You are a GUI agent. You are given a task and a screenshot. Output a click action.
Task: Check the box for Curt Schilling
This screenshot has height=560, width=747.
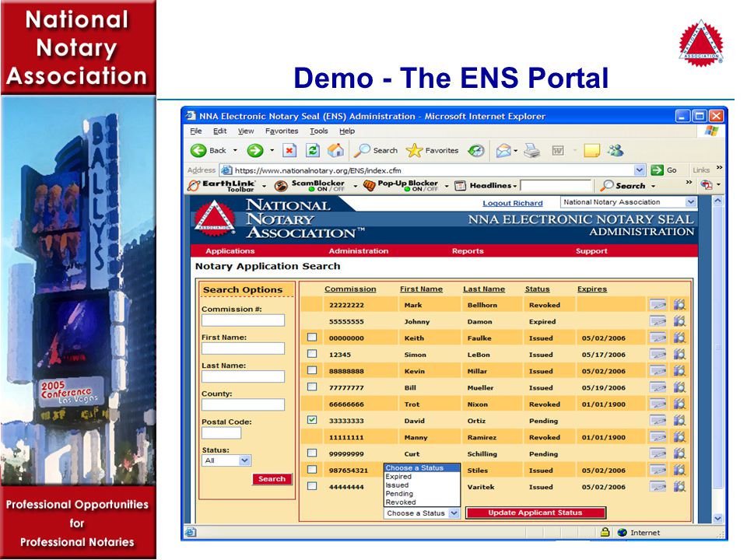[x=312, y=453]
